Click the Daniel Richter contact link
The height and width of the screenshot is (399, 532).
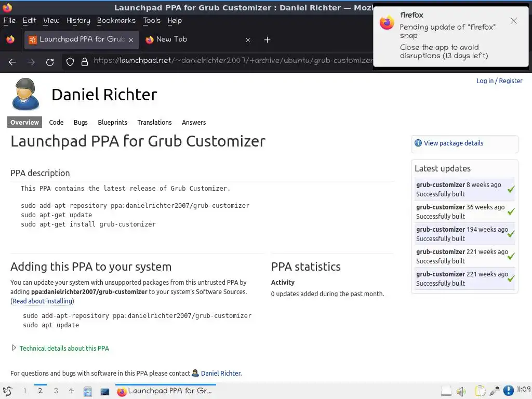(x=221, y=373)
